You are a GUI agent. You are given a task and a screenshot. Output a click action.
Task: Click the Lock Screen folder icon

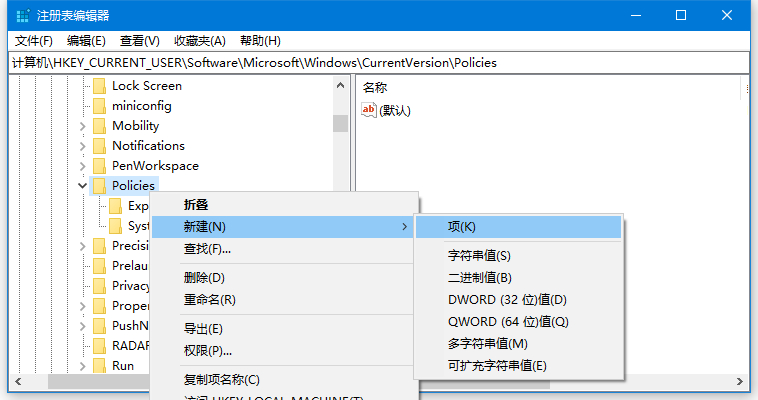point(100,86)
